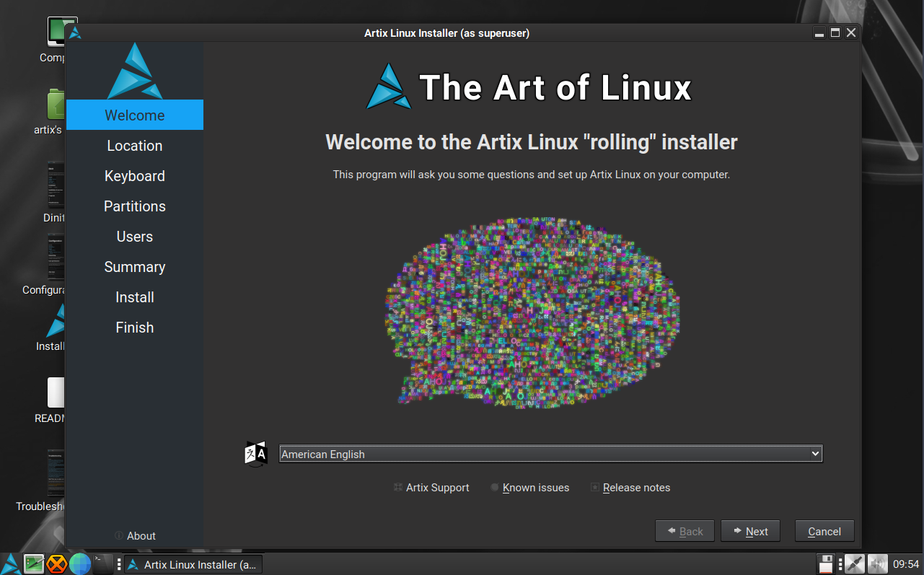Go to the Keyboard step
The image size is (924, 575).
(134, 176)
